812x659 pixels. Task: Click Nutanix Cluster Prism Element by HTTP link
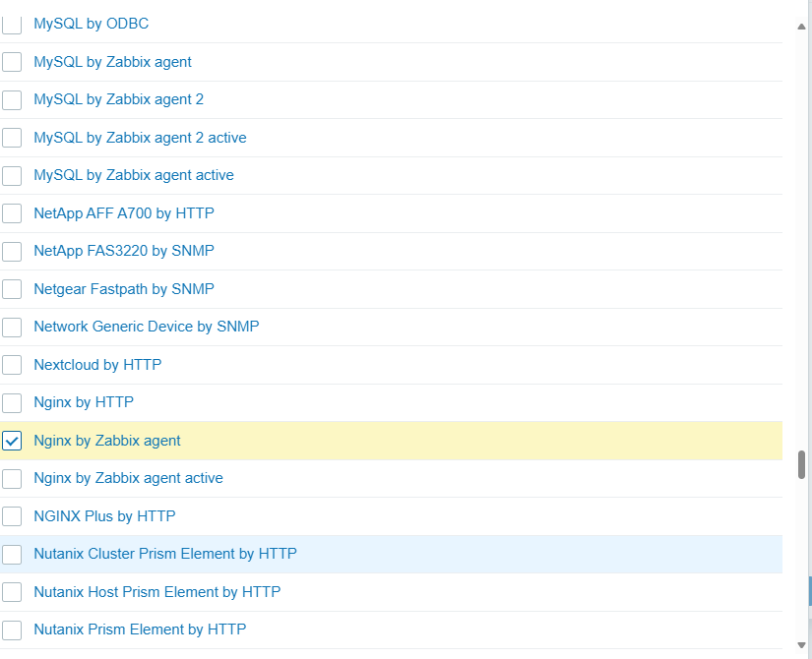[x=165, y=554]
